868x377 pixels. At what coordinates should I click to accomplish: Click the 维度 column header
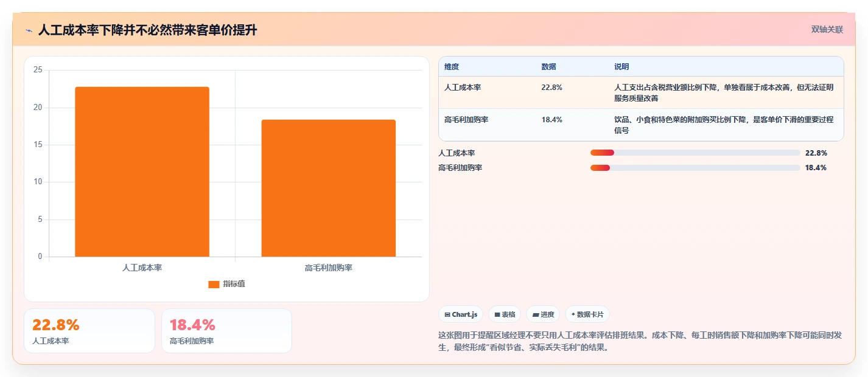452,67
